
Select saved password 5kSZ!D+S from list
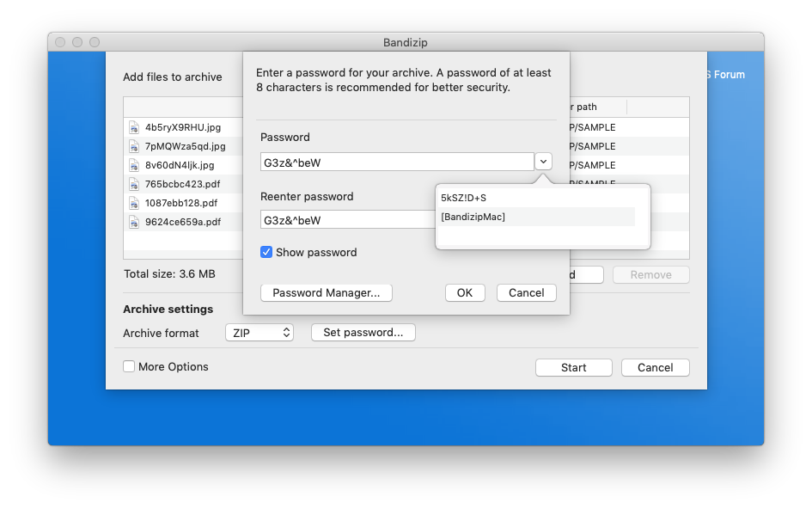click(464, 198)
